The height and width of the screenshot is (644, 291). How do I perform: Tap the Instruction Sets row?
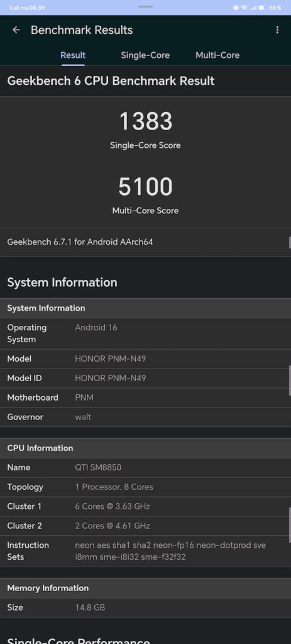click(x=145, y=551)
